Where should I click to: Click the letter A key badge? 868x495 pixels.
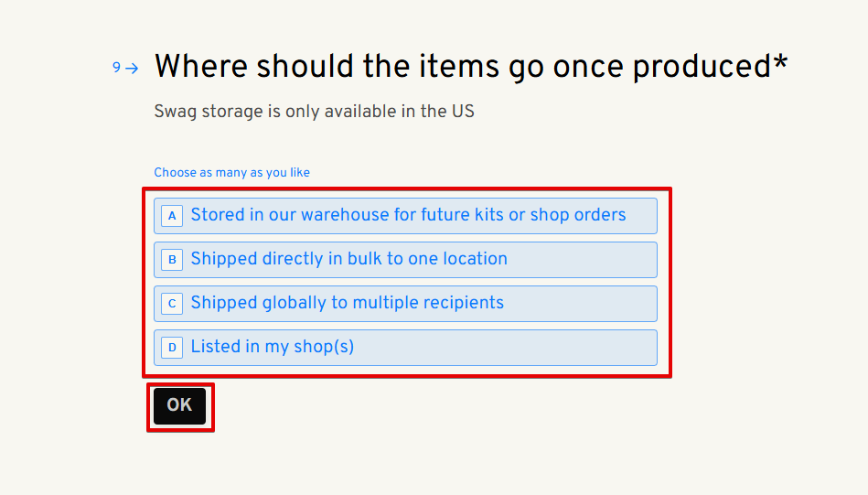pos(172,216)
